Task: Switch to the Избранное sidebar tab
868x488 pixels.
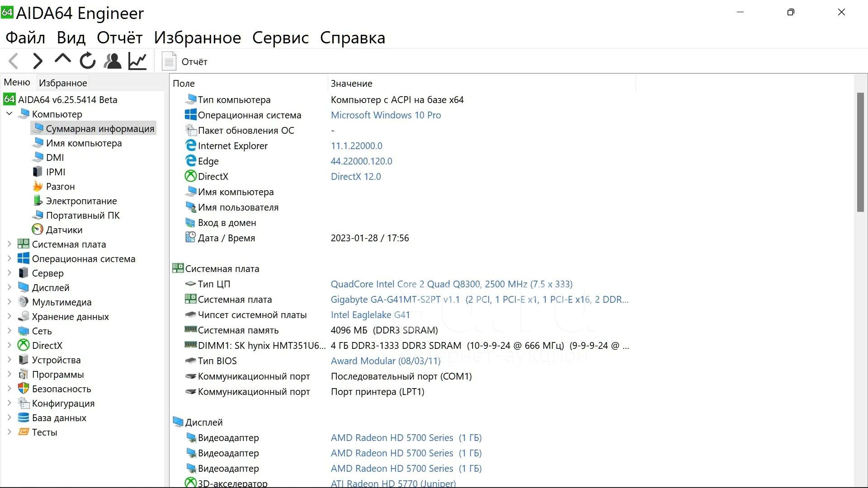Action: tap(63, 83)
